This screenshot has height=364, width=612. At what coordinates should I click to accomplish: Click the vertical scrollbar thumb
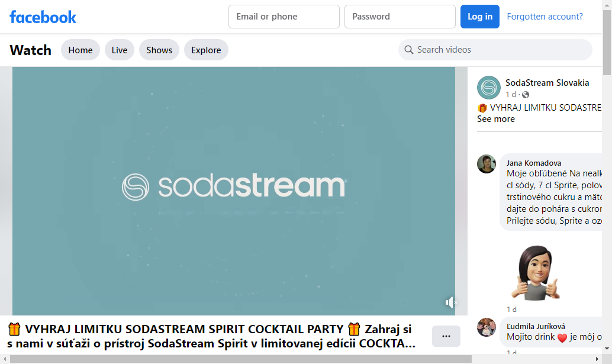pyautogui.click(x=607, y=43)
